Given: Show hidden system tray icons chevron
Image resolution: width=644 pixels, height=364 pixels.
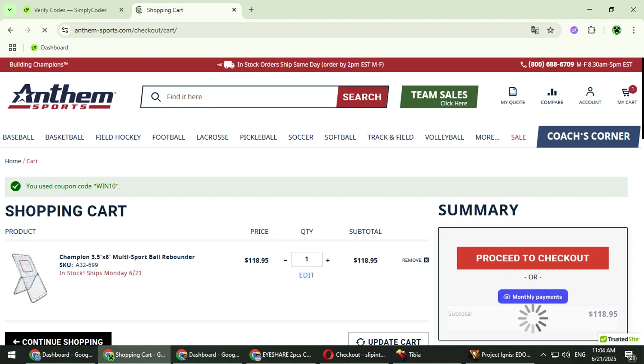Looking at the screenshot, I should [543, 355].
